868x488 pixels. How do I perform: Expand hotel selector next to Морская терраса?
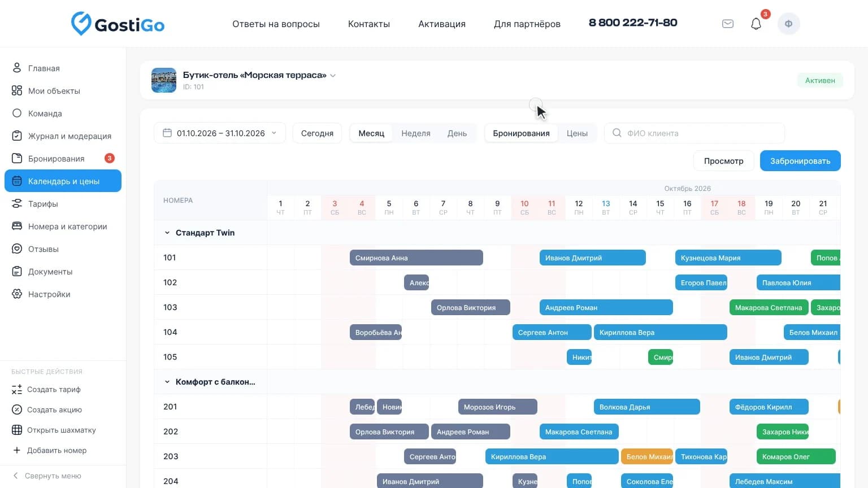(333, 76)
